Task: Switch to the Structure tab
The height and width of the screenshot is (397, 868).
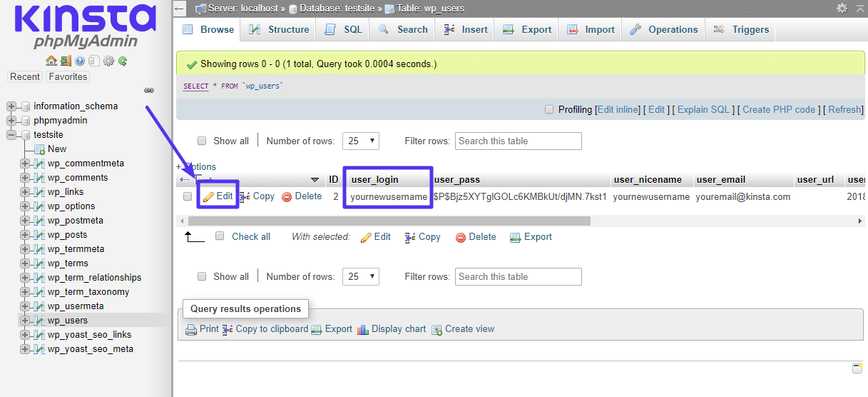Action: 279,30
